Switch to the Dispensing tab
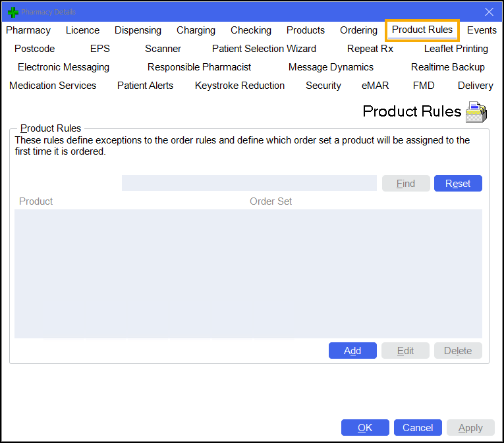This screenshot has height=443, width=504. (138, 30)
